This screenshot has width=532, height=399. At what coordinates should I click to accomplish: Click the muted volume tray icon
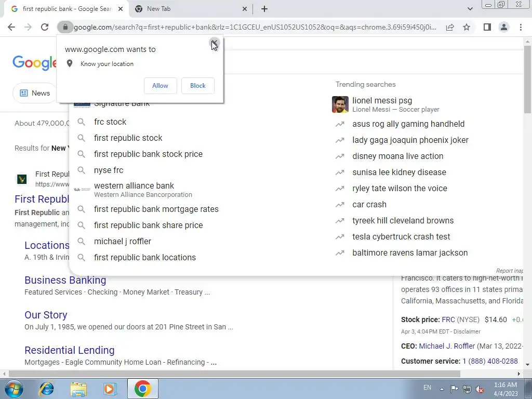(x=480, y=389)
